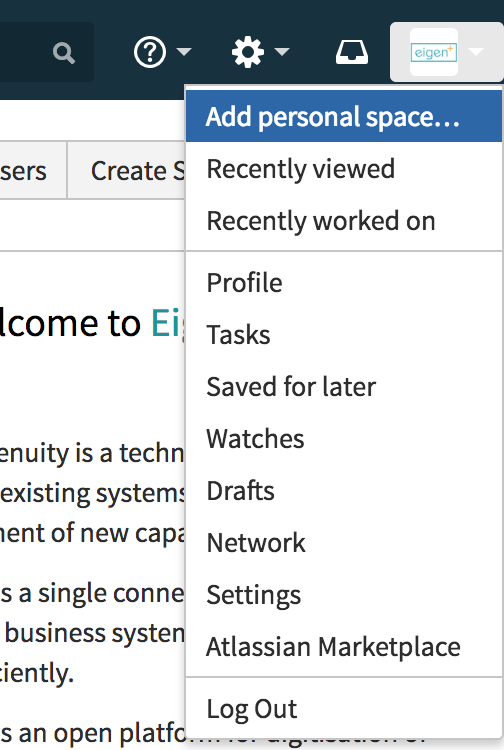504x750 pixels.
Task: Click the search magnifier icon
Action: pyautogui.click(x=64, y=53)
